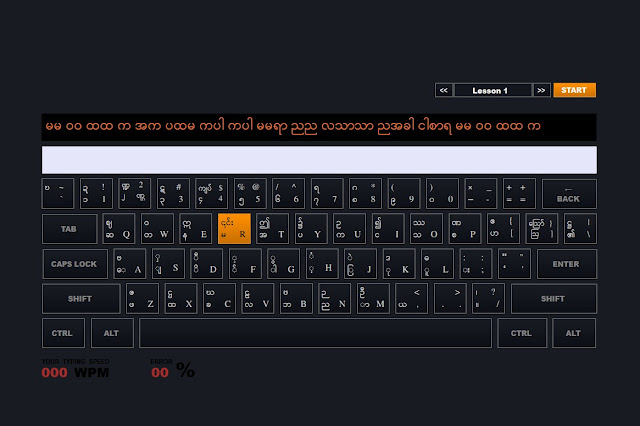The width and height of the screenshot is (640, 426).
Task: Click the highlighted orange R key
Action: (x=234, y=229)
